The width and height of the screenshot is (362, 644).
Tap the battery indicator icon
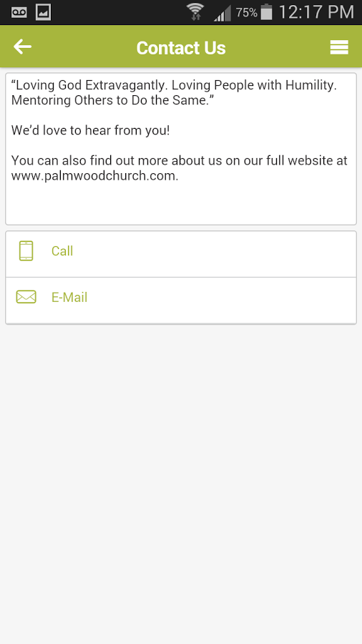point(267,11)
